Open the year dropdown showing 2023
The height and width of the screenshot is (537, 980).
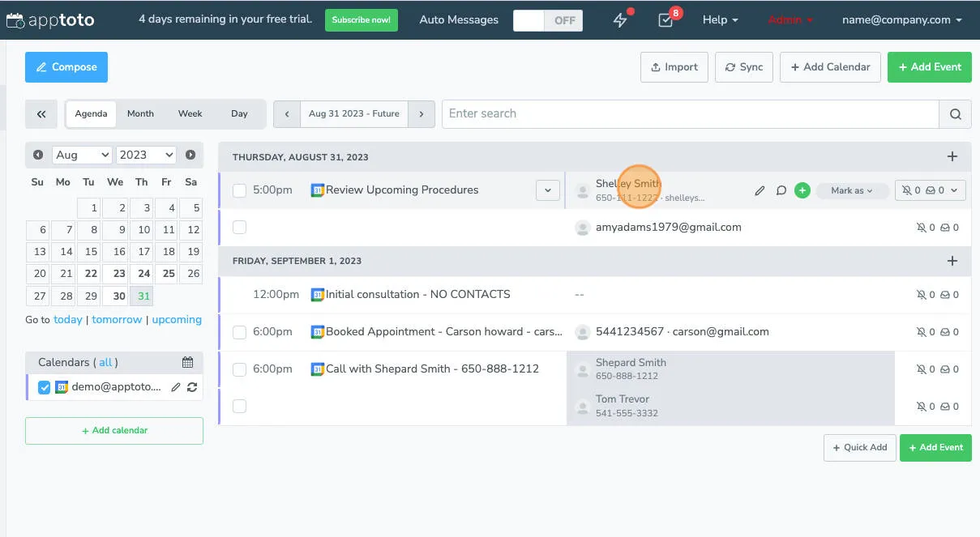(146, 154)
